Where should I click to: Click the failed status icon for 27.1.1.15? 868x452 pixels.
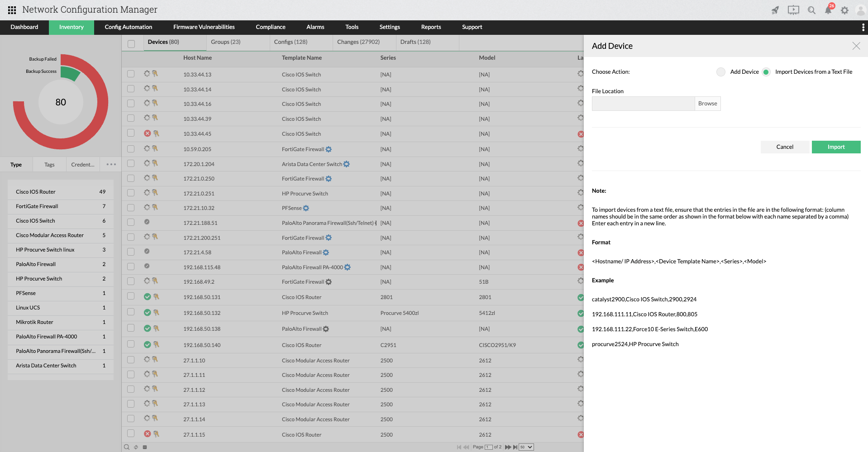click(x=147, y=433)
